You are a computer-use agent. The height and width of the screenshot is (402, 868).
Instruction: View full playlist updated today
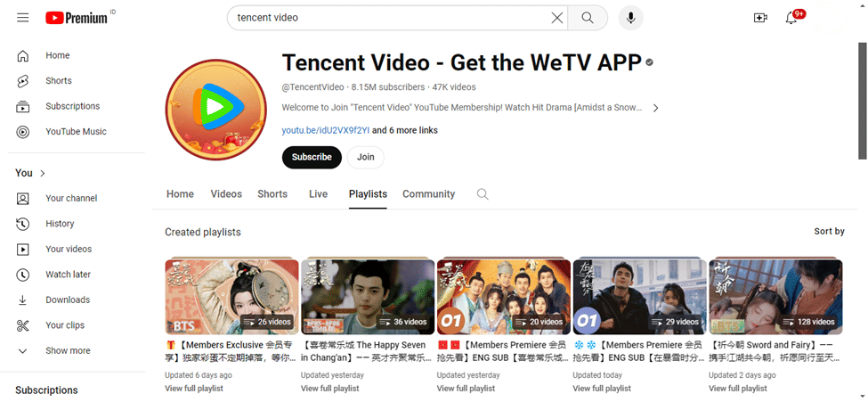tap(602, 388)
